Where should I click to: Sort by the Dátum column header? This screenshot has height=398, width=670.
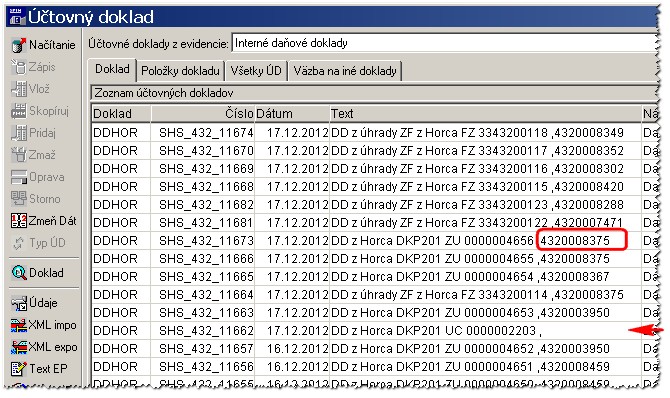(292, 114)
